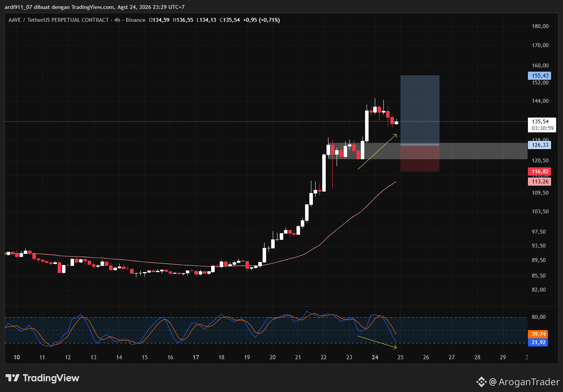Click day 28 on the time axis
This screenshot has height=392, width=563.
pyautogui.click(x=477, y=357)
